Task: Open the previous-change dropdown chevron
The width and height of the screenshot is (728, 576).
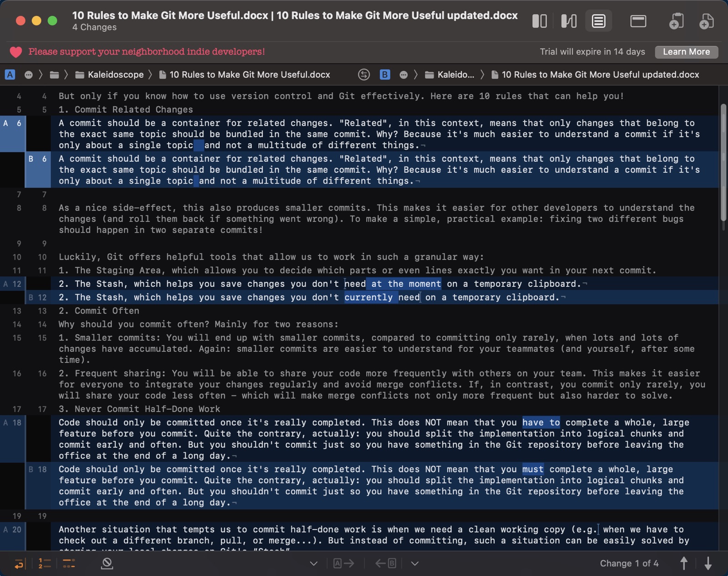Action: [x=313, y=563]
